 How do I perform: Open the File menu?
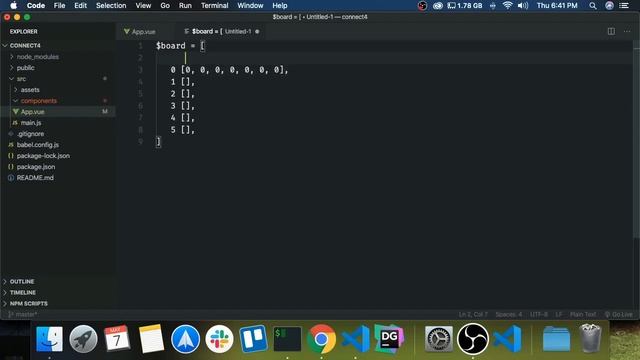60,6
